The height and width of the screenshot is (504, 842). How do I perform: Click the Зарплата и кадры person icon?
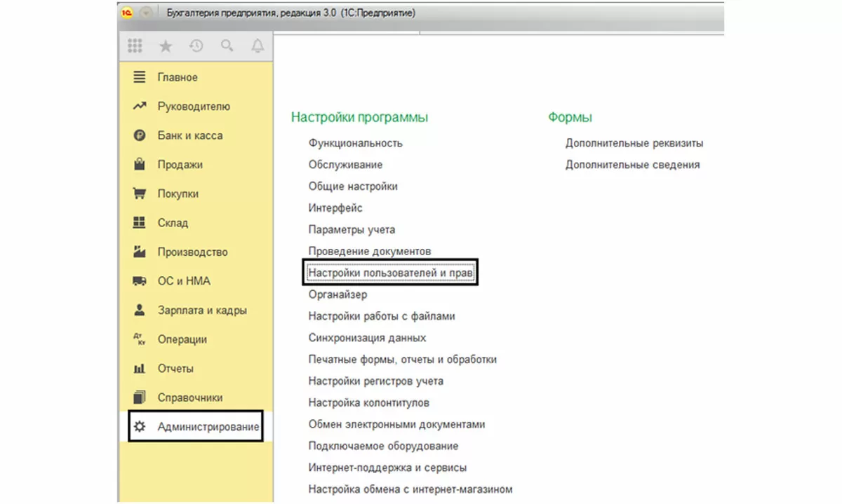[x=140, y=310]
